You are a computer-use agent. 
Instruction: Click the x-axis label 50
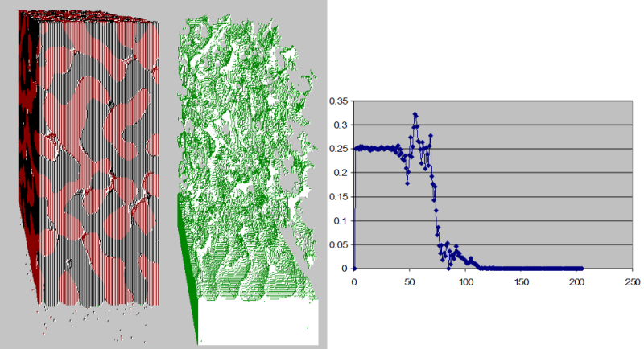click(410, 282)
